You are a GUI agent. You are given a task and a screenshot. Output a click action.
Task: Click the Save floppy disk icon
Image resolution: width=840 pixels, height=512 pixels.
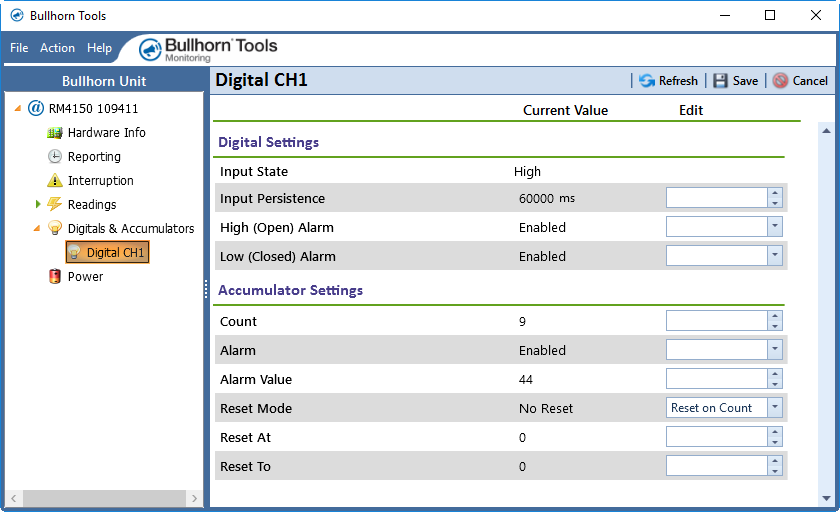click(721, 81)
